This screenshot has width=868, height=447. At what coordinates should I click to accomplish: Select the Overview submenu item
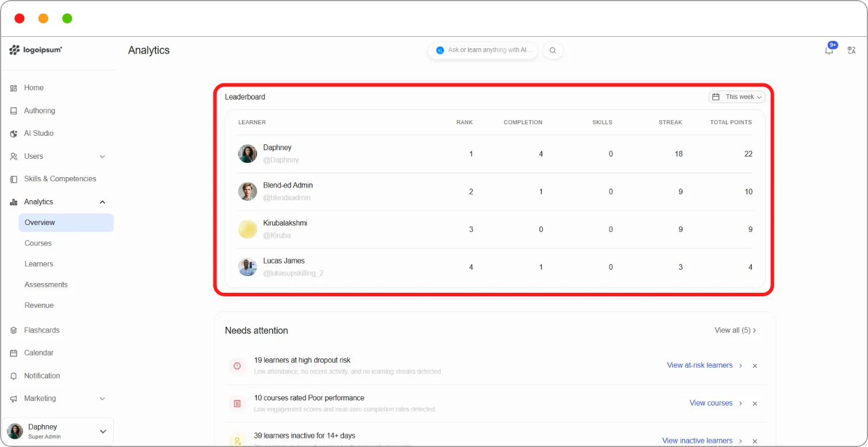(66, 223)
